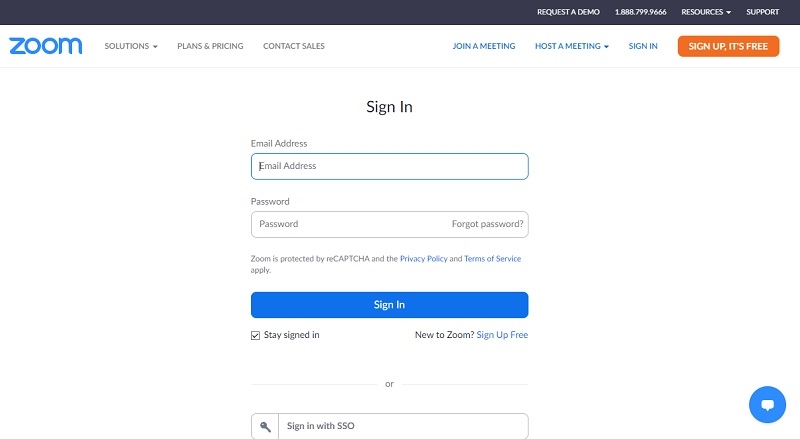800x439 pixels.
Task: Click the Zoom logo
Action: click(47, 46)
